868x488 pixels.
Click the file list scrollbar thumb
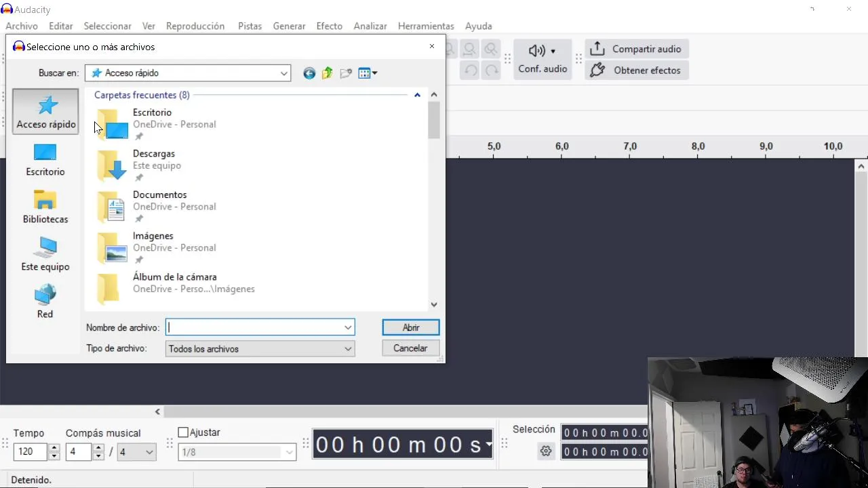click(434, 120)
